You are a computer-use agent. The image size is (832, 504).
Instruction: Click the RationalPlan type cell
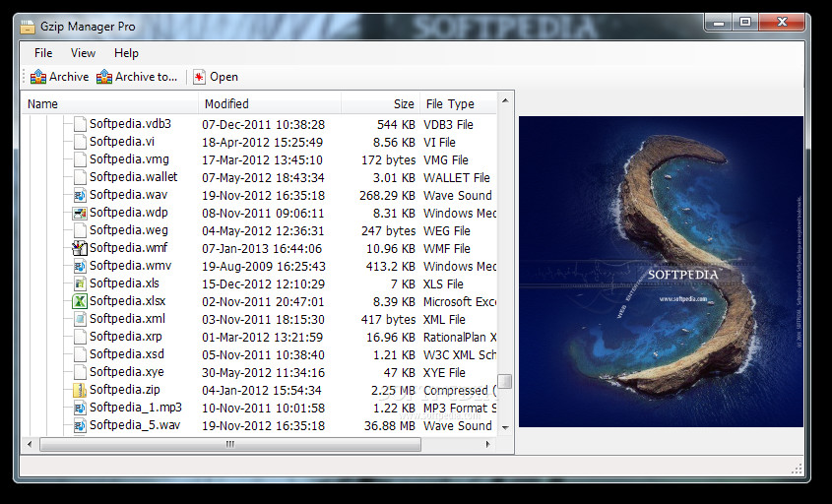(460, 338)
